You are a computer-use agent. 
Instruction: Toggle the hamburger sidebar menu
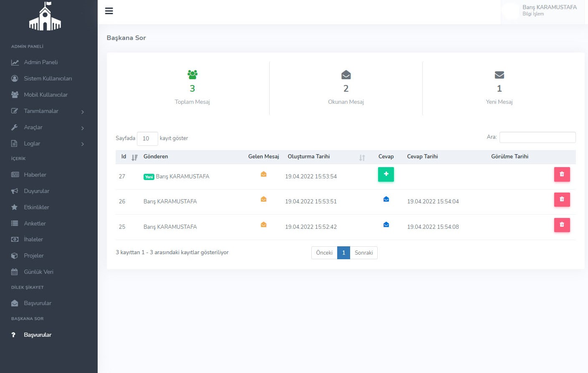[x=109, y=11]
